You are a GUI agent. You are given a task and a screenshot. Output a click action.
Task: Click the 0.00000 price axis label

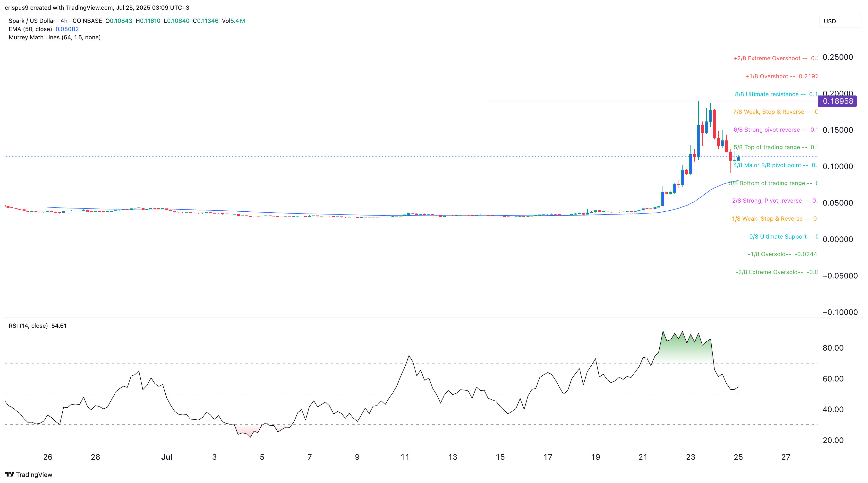pos(838,239)
